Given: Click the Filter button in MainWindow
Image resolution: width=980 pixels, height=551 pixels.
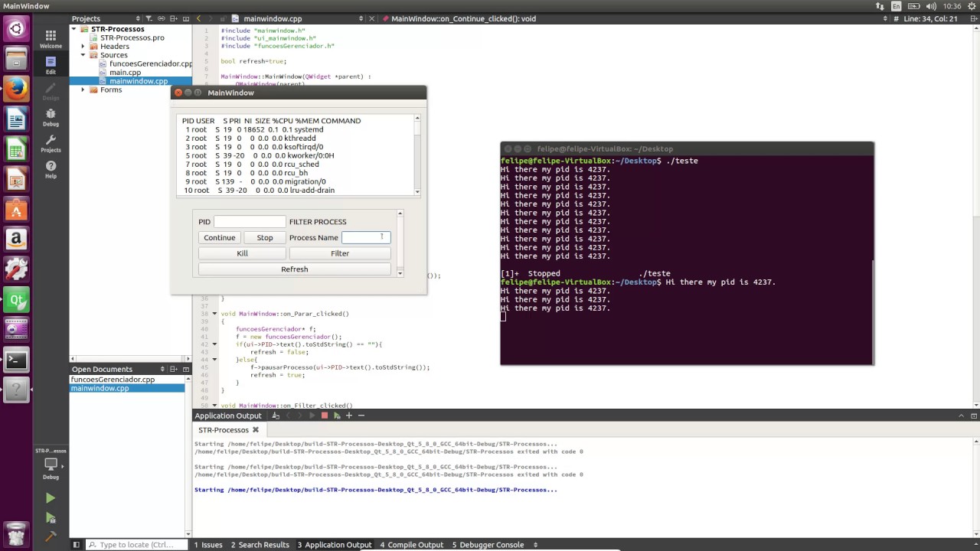Looking at the screenshot, I should (340, 253).
